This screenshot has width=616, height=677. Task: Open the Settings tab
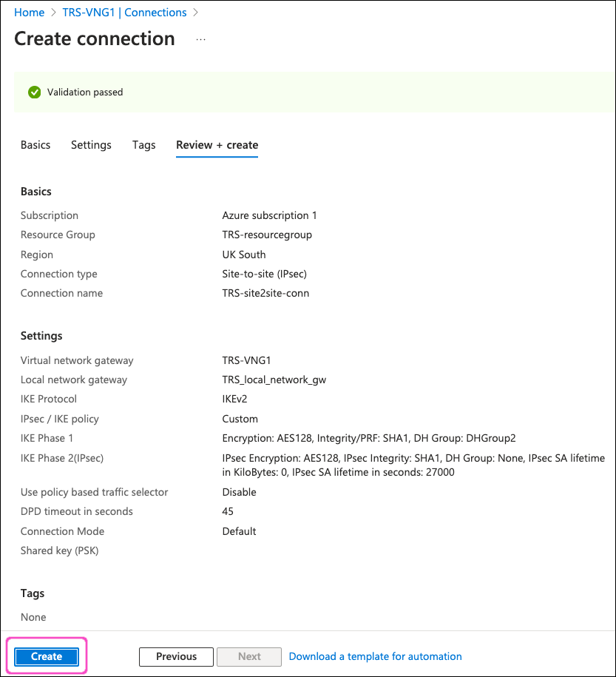91,145
